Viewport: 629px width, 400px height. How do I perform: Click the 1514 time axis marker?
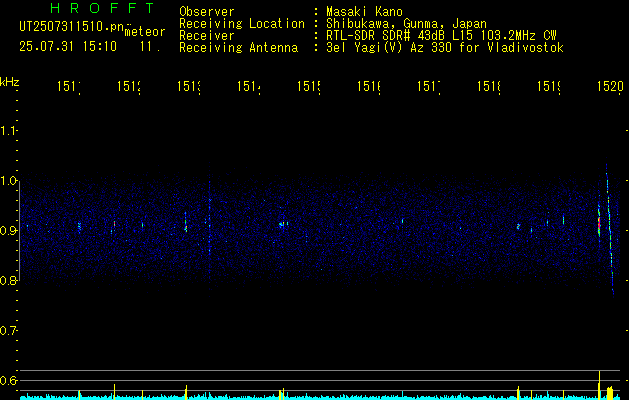[249, 86]
